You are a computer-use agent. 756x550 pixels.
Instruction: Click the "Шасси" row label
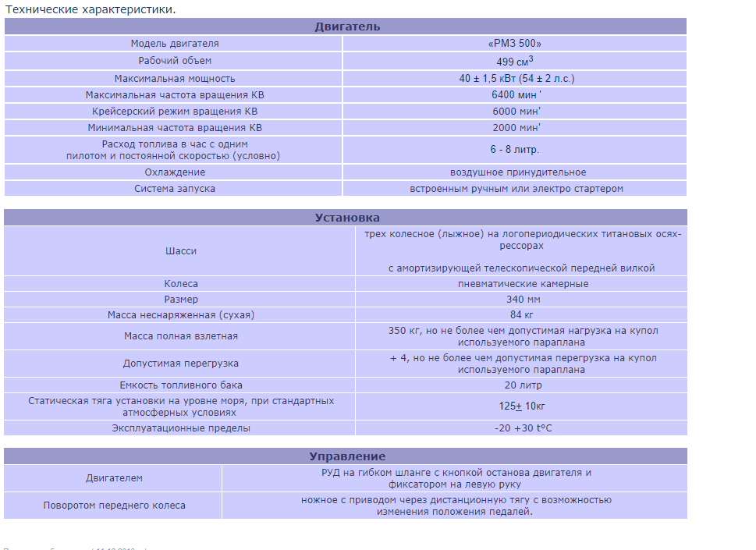(x=180, y=251)
